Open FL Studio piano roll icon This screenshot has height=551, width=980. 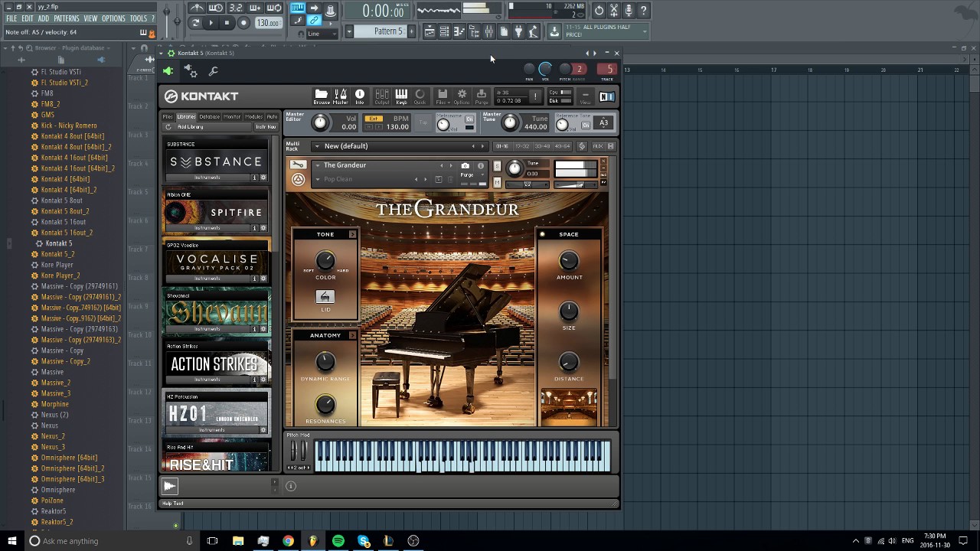(459, 31)
